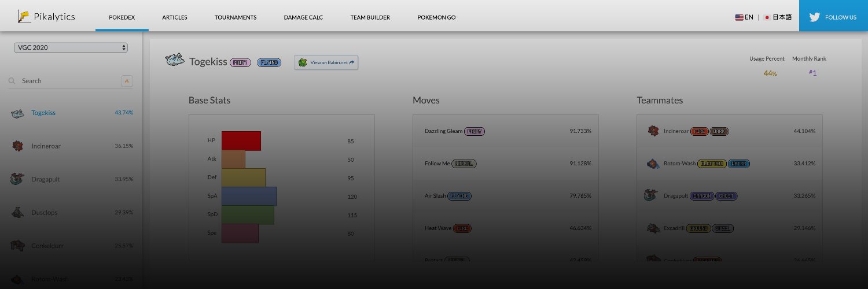This screenshot has height=289, width=868.
Task: Open the DAMAGE CALC tab
Action: (303, 17)
